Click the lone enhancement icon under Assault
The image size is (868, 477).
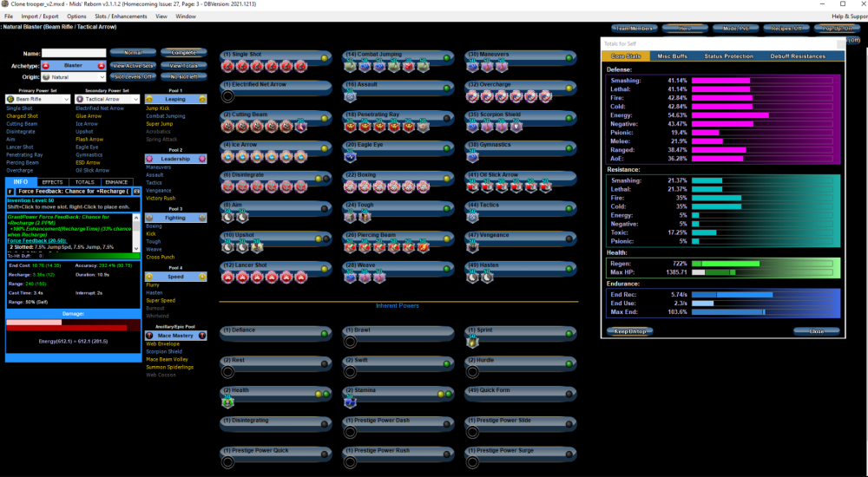pos(351,96)
